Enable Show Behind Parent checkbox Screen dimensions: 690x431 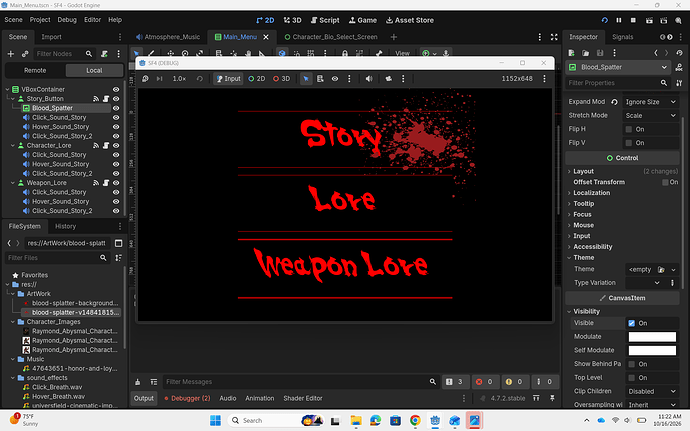click(x=631, y=364)
